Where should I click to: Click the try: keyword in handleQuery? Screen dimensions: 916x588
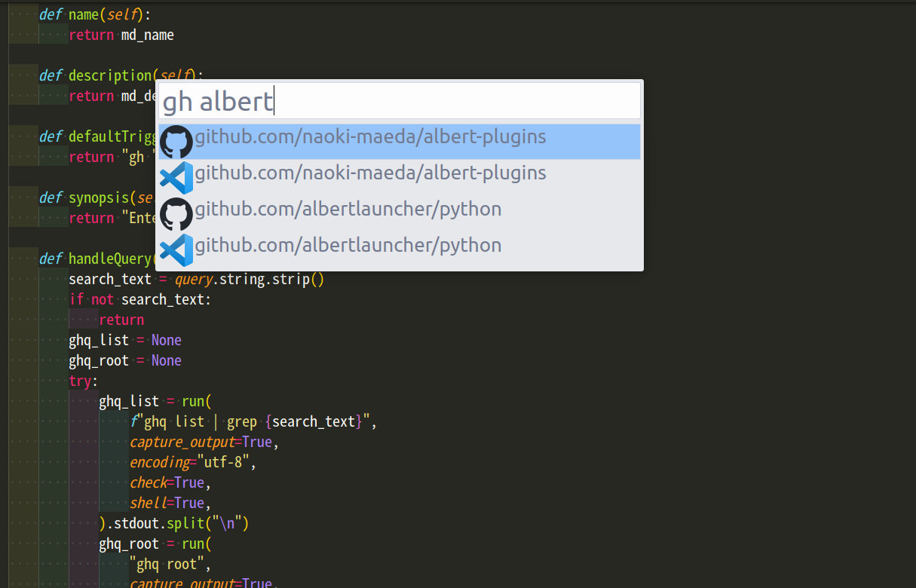[x=81, y=381]
